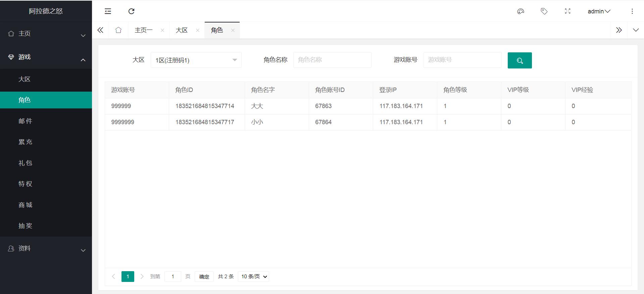Open the theme palette icon
Viewport: 644px width, 294px height.
pos(521,11)
